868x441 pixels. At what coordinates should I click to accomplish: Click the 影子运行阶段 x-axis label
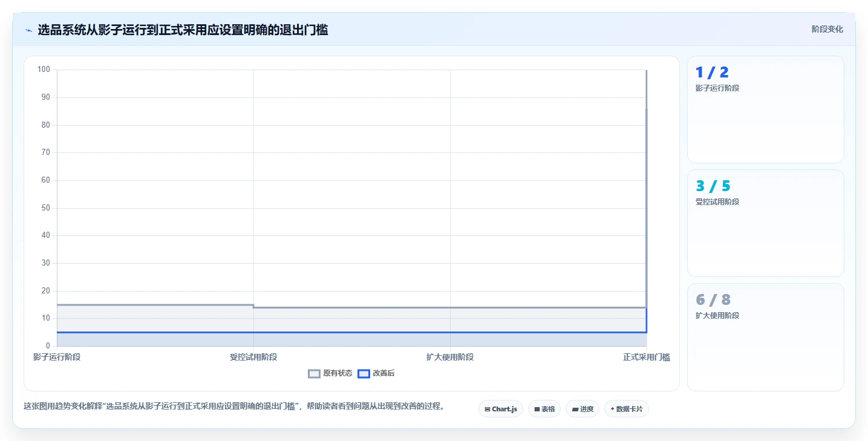coord(57,357)
